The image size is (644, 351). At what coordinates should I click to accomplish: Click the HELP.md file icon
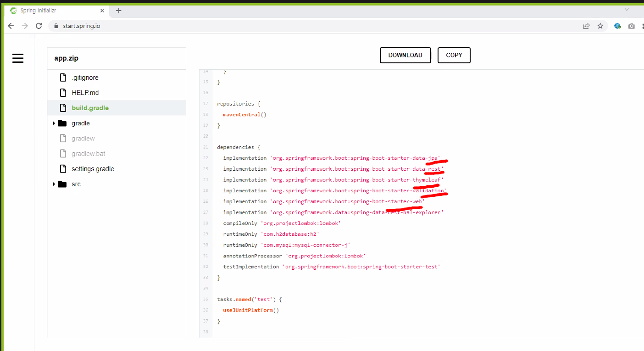pos(63,93)
